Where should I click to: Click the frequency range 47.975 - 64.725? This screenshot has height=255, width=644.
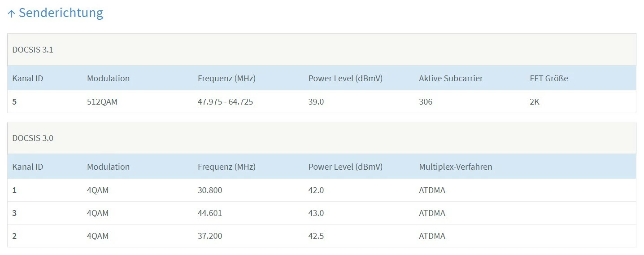click(x=225, y=102)
